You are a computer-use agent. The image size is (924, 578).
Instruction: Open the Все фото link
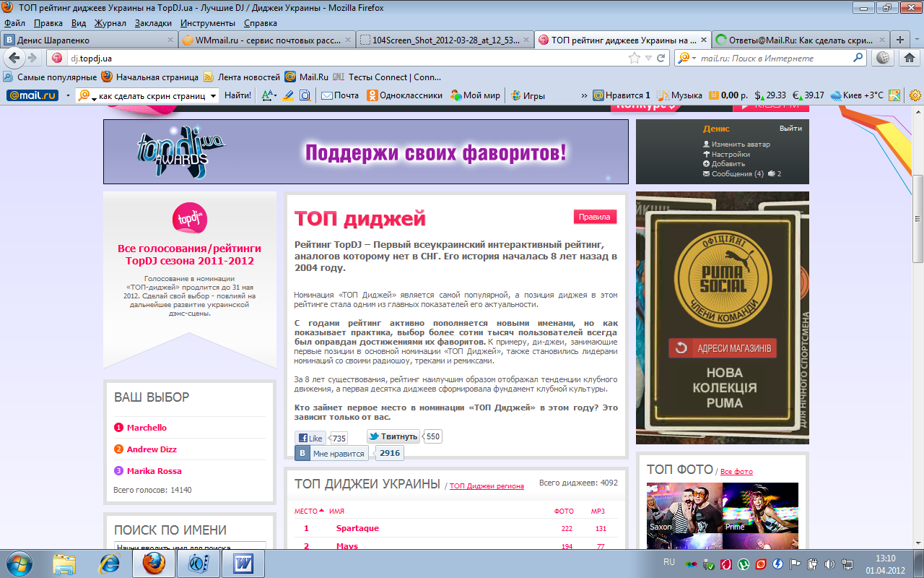point(736,471)
